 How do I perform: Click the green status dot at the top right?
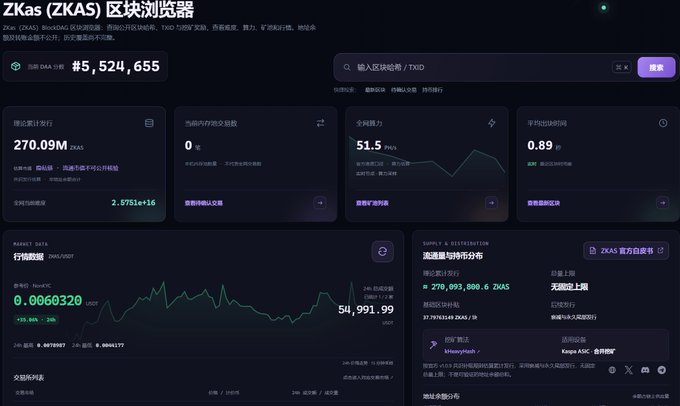603,8
